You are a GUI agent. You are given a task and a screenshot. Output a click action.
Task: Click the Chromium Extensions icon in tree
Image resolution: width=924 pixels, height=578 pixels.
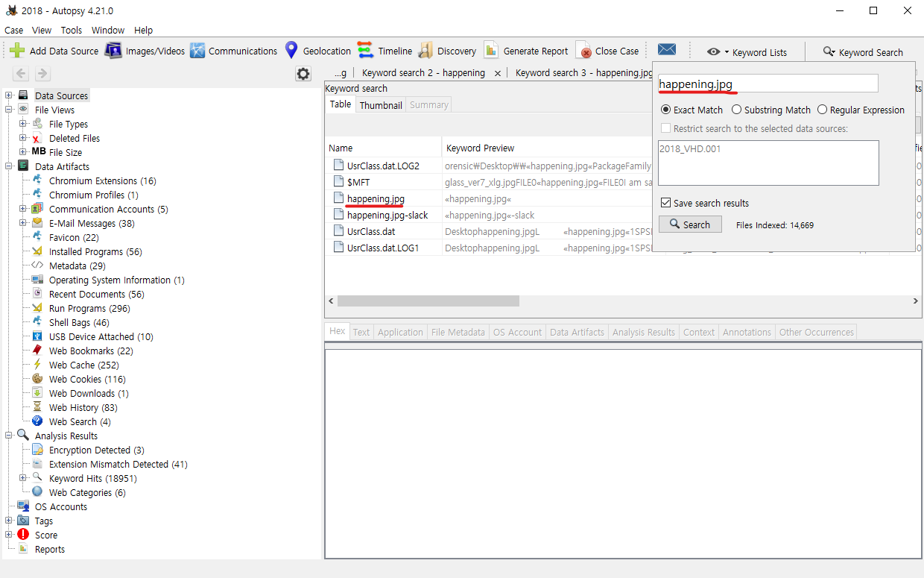37,180
